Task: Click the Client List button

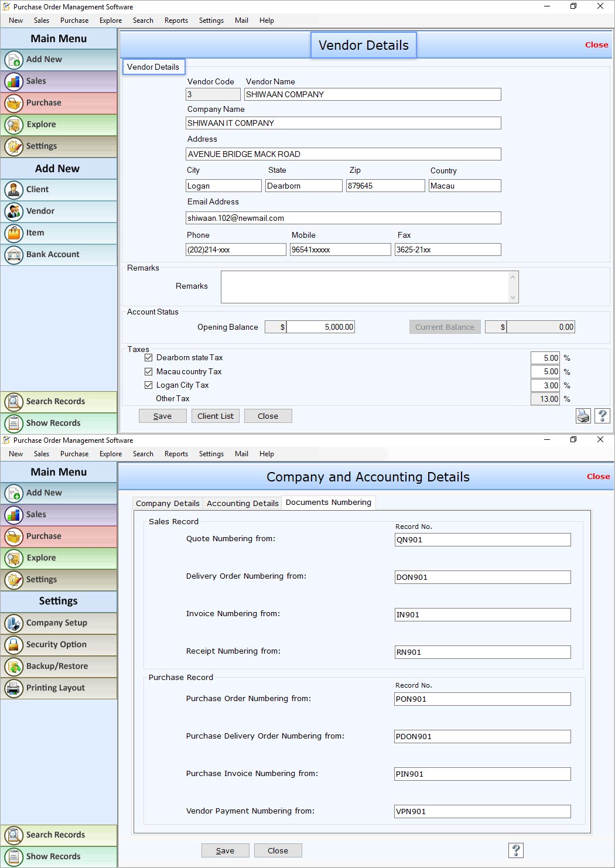Action: (x=215, y=416)
